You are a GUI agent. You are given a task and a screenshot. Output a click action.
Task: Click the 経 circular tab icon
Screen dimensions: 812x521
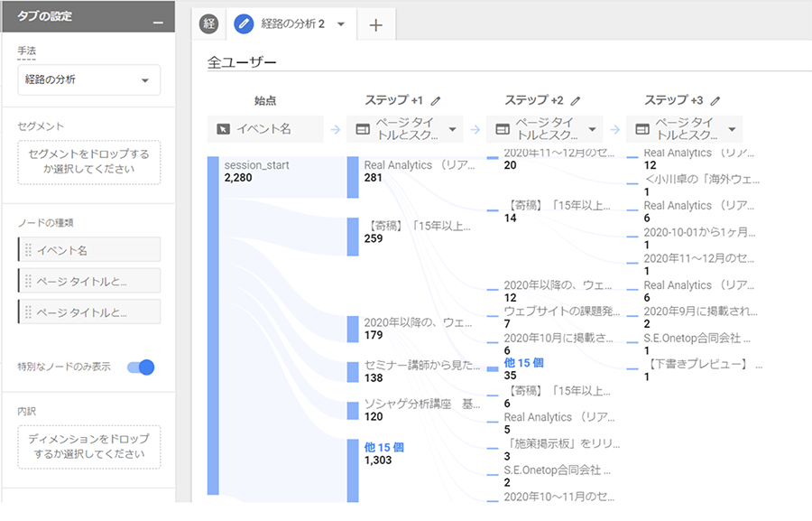click(209, 24)
